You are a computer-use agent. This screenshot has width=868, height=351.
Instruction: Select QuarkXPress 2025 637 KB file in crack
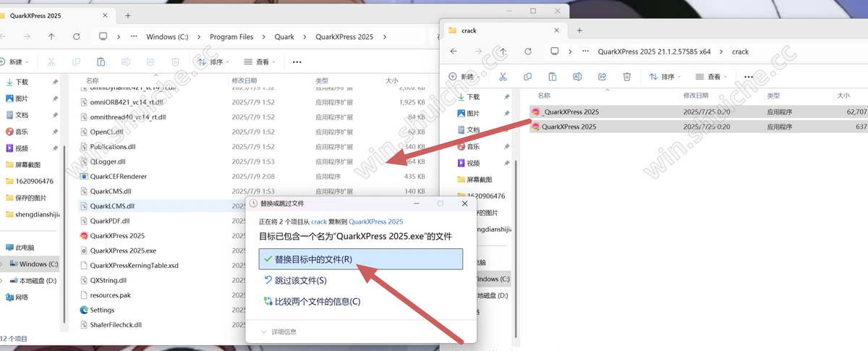[x=699, y=126]
